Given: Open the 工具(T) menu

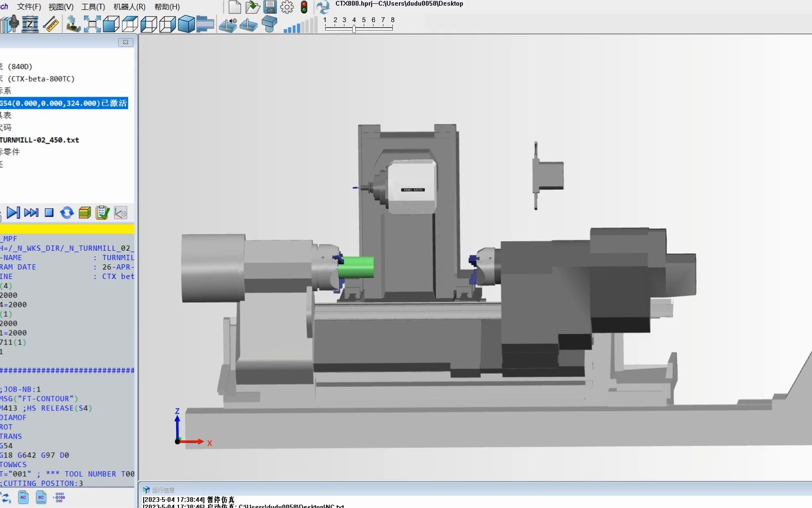Looking at the screenshot, I should [93, 7].
